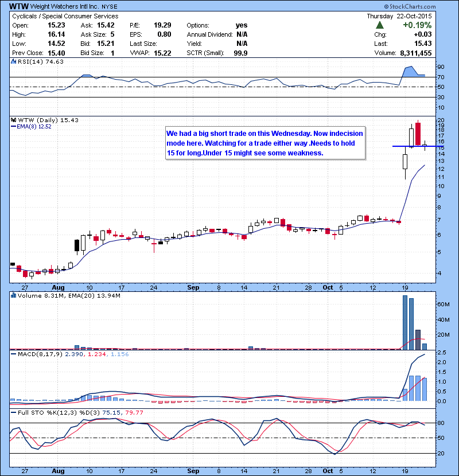Click the header Volume value 8,311,455
Image resolution: width=459 pixels, height=476 pixels.
(416, 53)
